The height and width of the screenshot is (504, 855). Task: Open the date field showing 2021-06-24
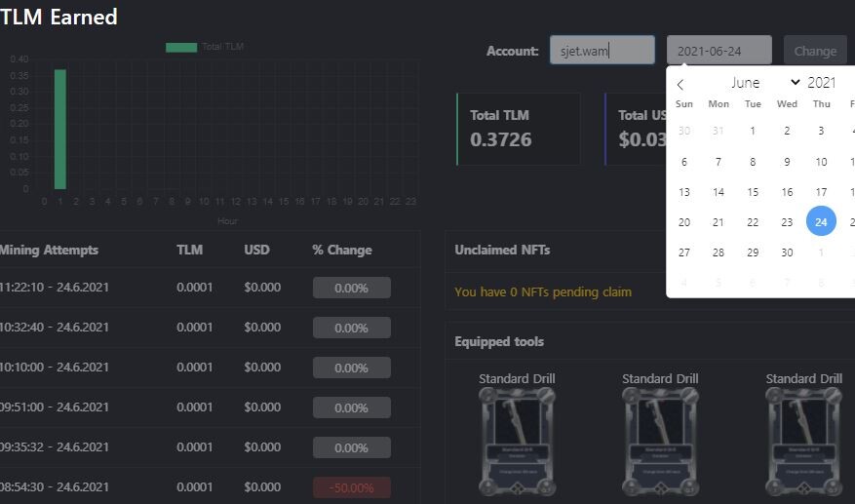tap(719, 50)
